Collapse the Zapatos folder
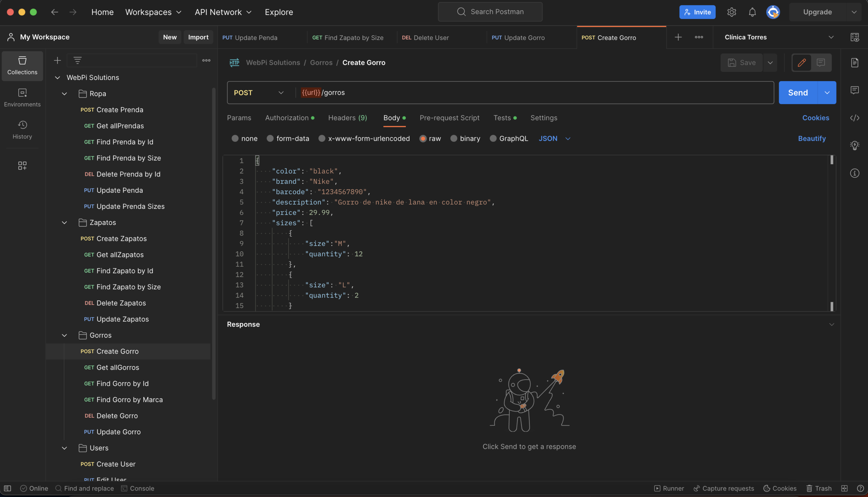 [x=64, y=223]
